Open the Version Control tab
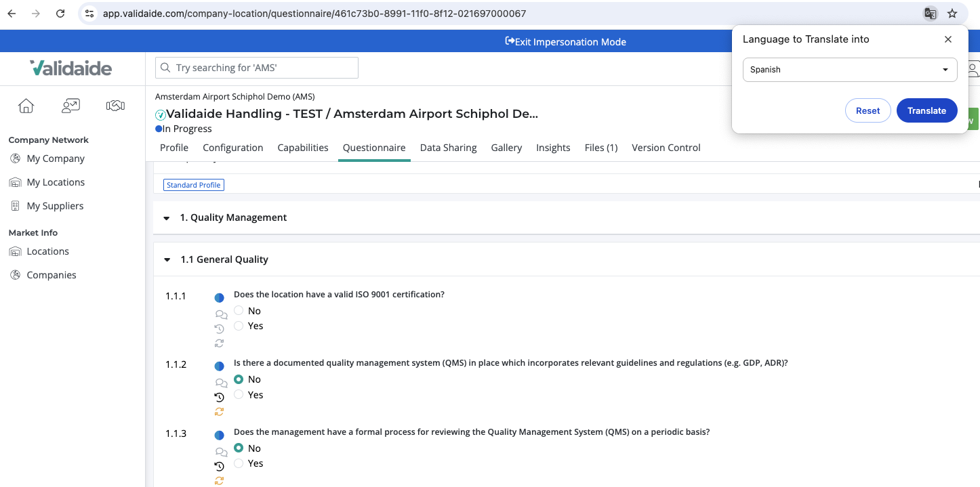The image size is (980, 487). click(x=666, y=148)
